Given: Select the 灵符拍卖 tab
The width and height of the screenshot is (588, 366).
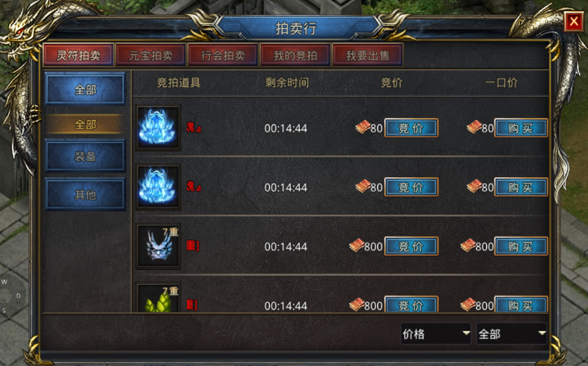Looking at the screenshot, I should coord(78,55).
